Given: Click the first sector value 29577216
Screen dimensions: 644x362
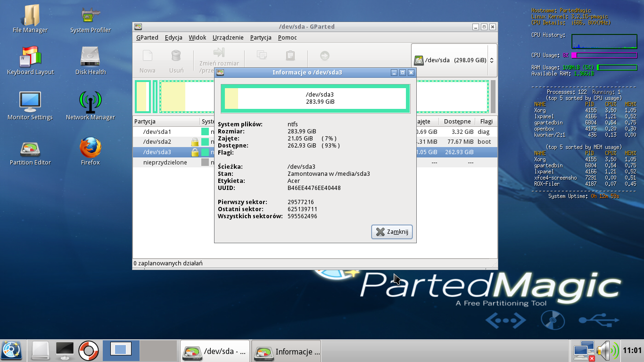Looking at the screenshot, I should (x=301, y=202).
